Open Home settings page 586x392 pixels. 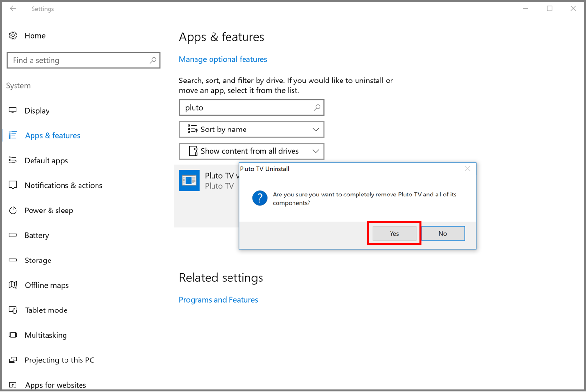click(x=35, y=35)
